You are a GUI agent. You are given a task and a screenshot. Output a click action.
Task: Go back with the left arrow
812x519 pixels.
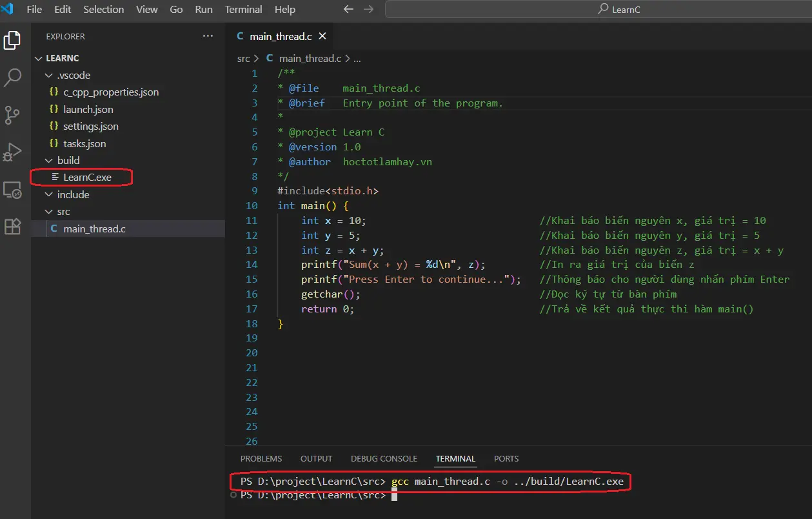click(348, 9)
